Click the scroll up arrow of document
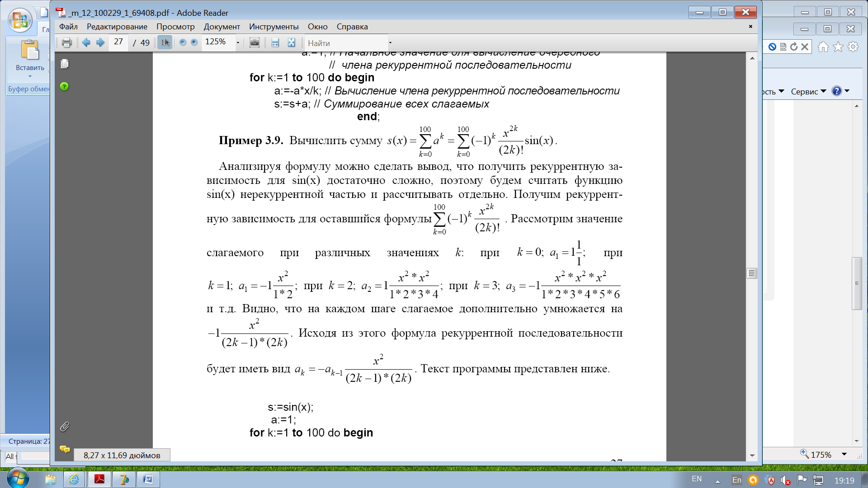The width and height of the screenshot is (868, 488). [752, 58]
